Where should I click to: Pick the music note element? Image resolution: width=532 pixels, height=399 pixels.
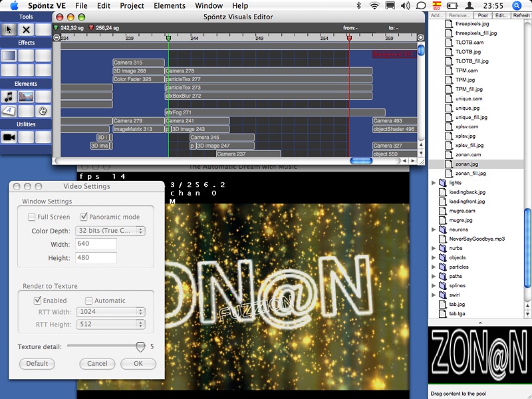click(x=9, y=97)
